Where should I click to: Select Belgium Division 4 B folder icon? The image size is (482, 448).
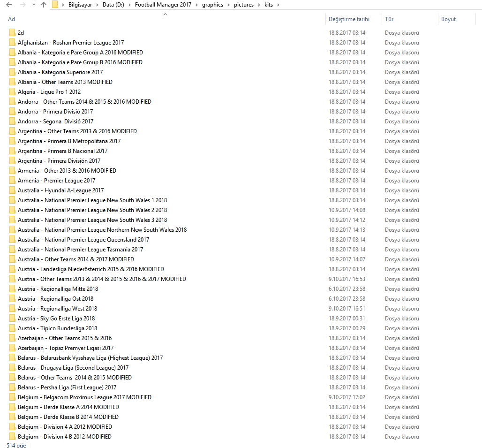coord(12,437)
